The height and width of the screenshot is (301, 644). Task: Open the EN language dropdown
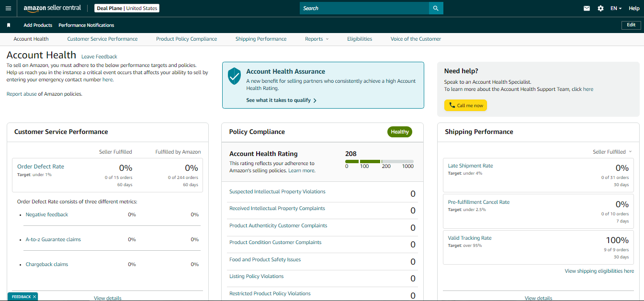coord(616,8)
